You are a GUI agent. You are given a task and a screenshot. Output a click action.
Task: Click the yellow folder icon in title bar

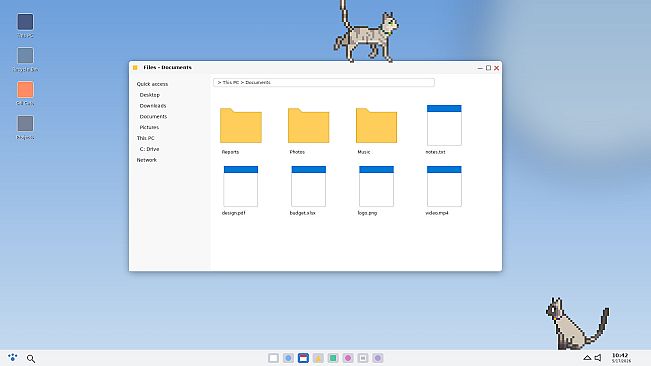tap(135, 68)
